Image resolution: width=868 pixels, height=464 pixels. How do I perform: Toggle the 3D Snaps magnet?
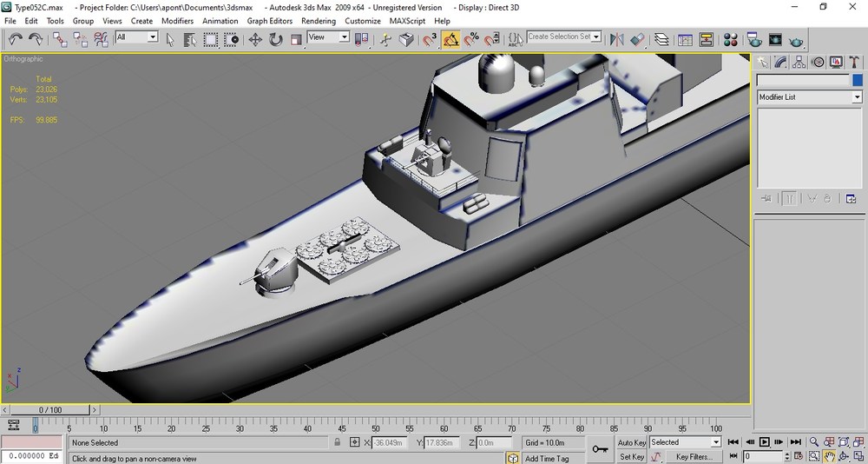tap(431, 39)
